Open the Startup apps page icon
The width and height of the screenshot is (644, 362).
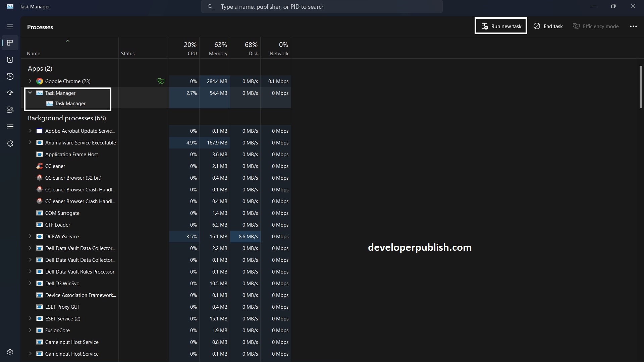click(x=10, y=93)
